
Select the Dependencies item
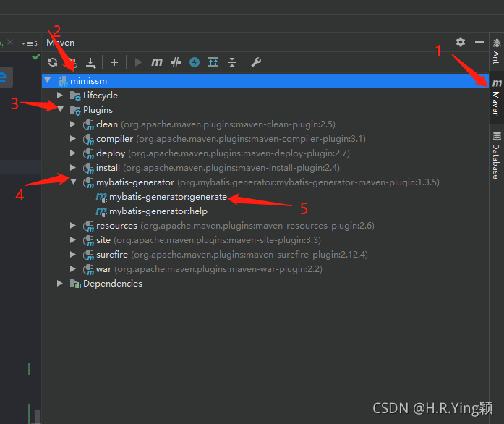[113, 283]
